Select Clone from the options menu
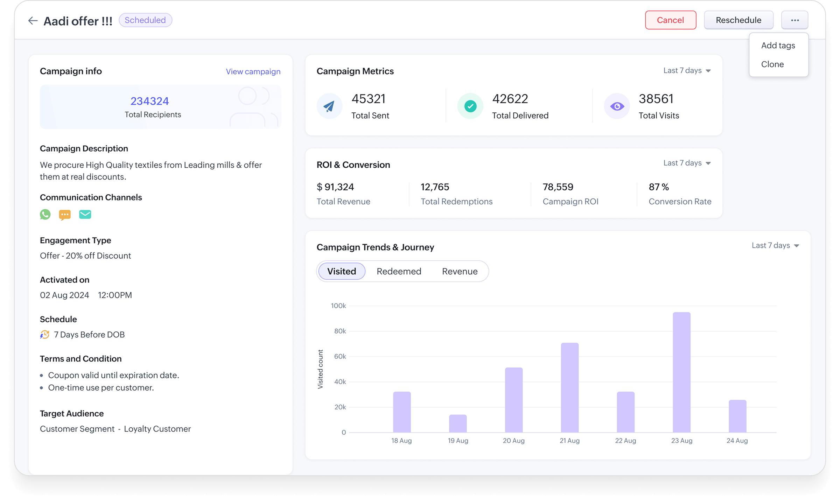This screenshot has width=840, height=504. [773, 64]
